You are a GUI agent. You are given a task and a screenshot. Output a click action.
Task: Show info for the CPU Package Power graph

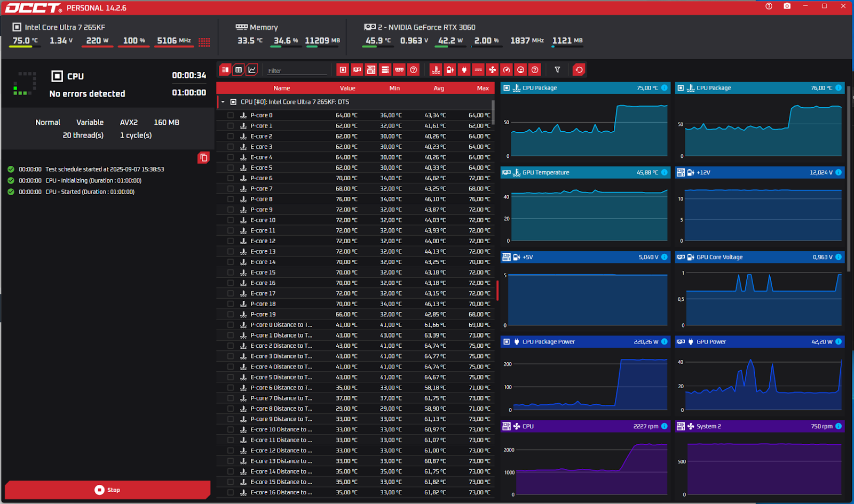pyautogui.click(x=665, y=342)
